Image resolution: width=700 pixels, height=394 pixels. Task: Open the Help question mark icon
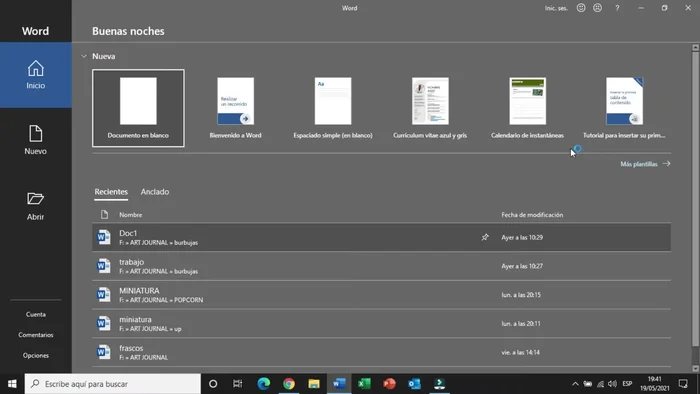pyautogui.click(x=617, y=8)
